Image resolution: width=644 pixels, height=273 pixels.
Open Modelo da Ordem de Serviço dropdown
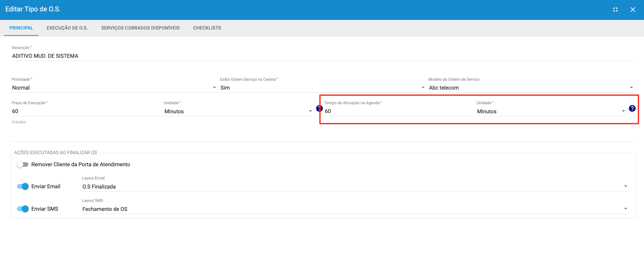[x=531, y=88]
